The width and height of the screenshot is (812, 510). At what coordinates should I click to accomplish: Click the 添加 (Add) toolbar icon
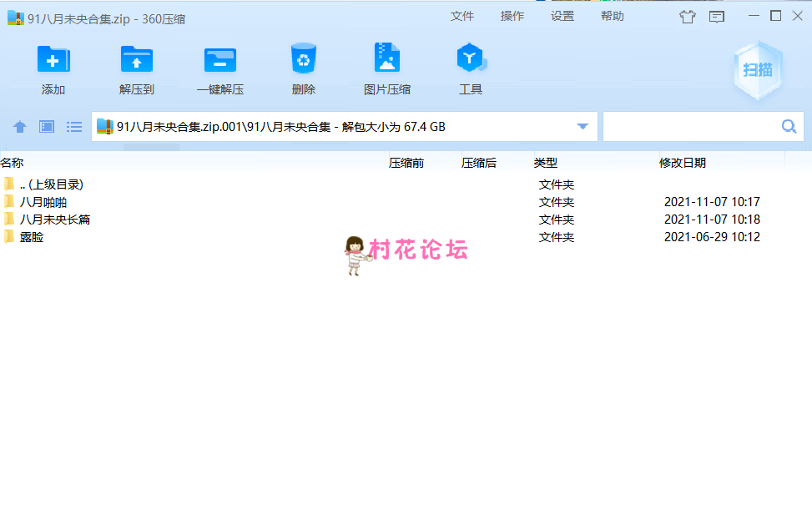(53, 60)
